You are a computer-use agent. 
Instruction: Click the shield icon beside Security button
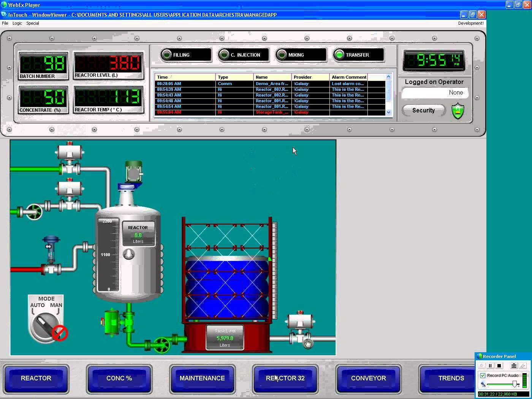point(458,111)
